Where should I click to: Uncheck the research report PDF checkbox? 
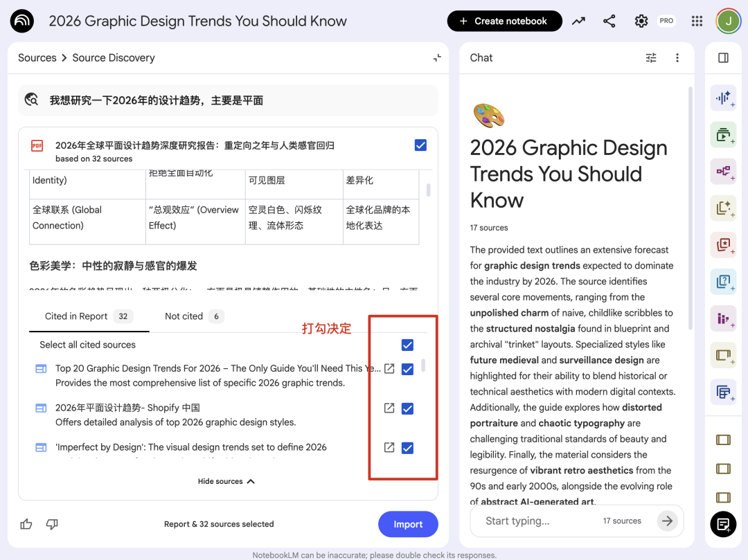(420, 145)
